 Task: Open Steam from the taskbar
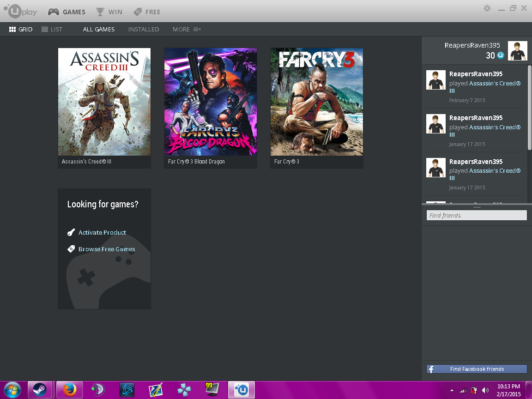point(40,390)
